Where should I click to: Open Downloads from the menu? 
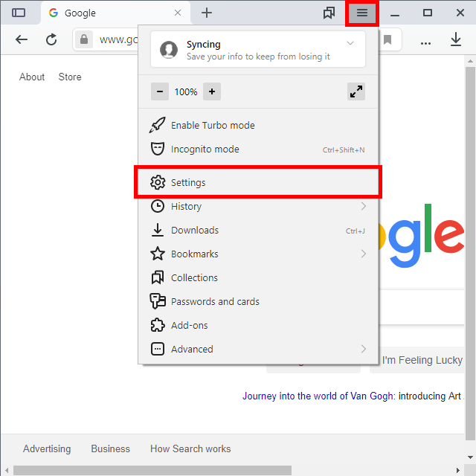point(258,230)
